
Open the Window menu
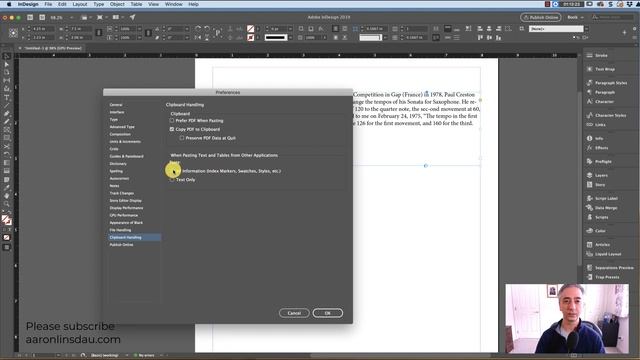click(173, 4)
